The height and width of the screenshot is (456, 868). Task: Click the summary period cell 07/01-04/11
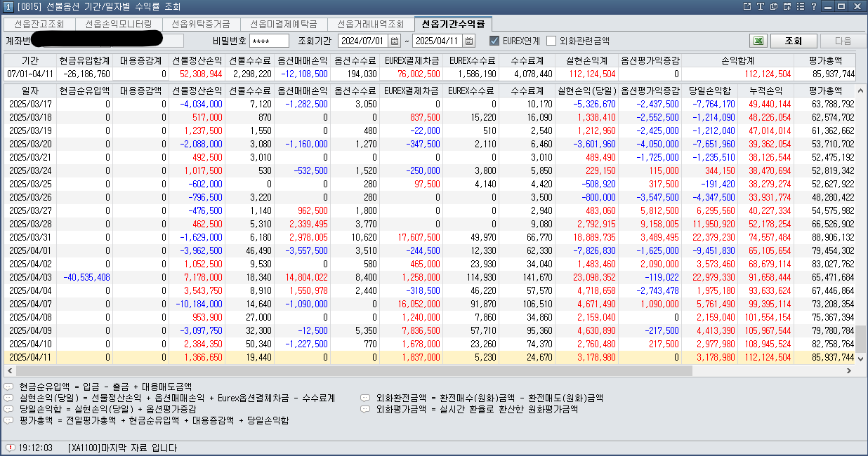click(30, 74)
